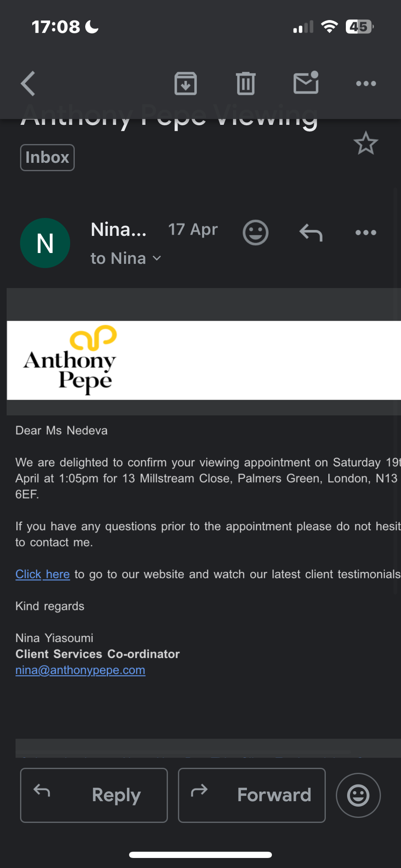Image resolution: width=401 pixels, height=868 pixels.
Task: Mark email as unread
Action: click(306, 83)
